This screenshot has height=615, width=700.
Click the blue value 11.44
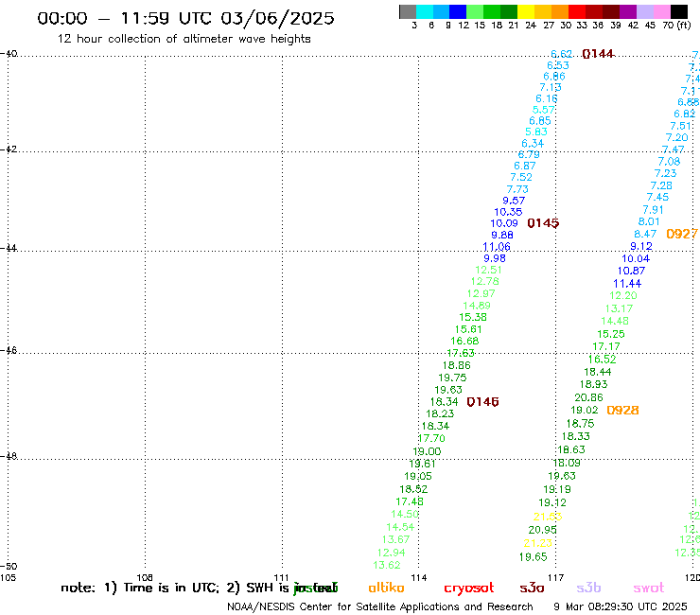[627, 284]
